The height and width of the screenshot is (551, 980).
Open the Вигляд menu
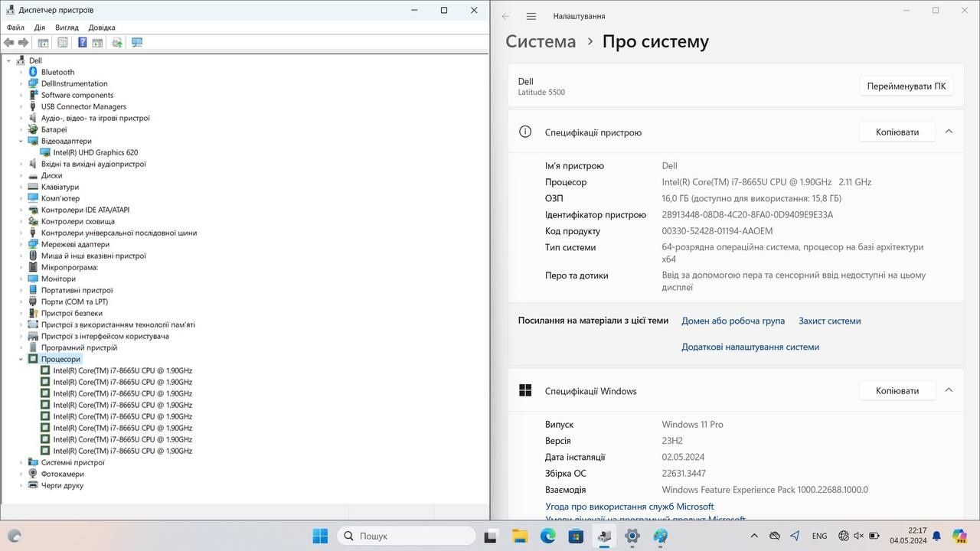[67, 28]
